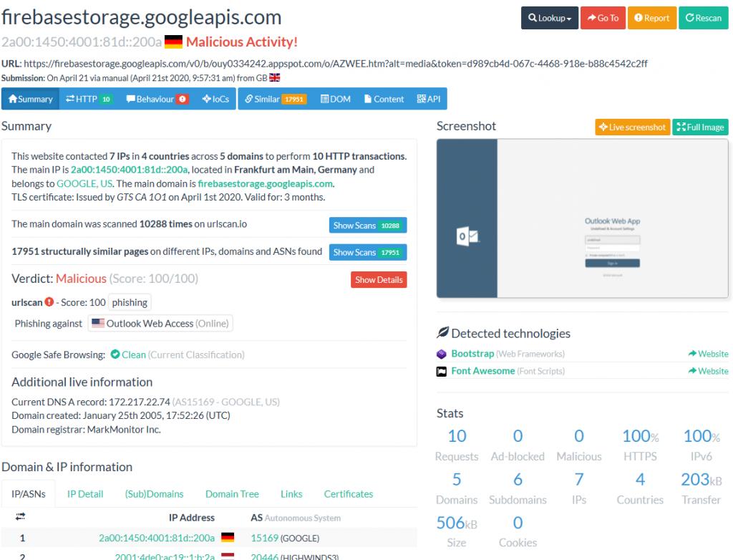733x560 pixels.
Task: Follow the main IP link in summary
Action: coord(129,169)
